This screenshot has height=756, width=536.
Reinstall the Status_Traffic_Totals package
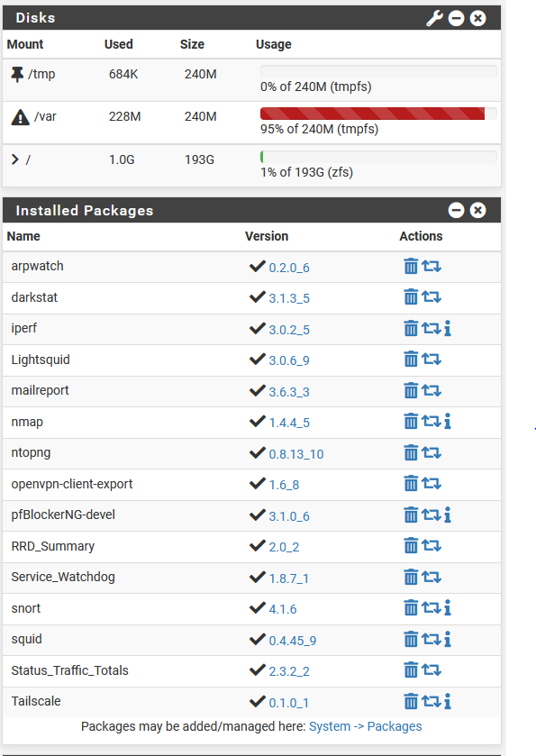coord(432,670)
